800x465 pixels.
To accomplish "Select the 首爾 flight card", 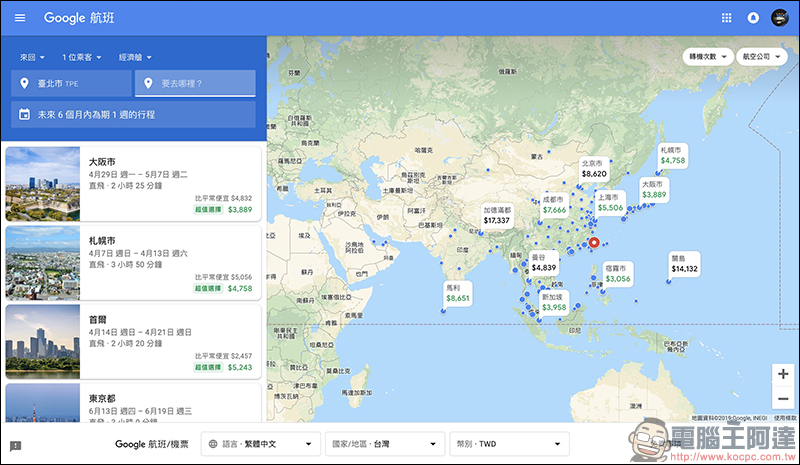I will tap(133, 341).
